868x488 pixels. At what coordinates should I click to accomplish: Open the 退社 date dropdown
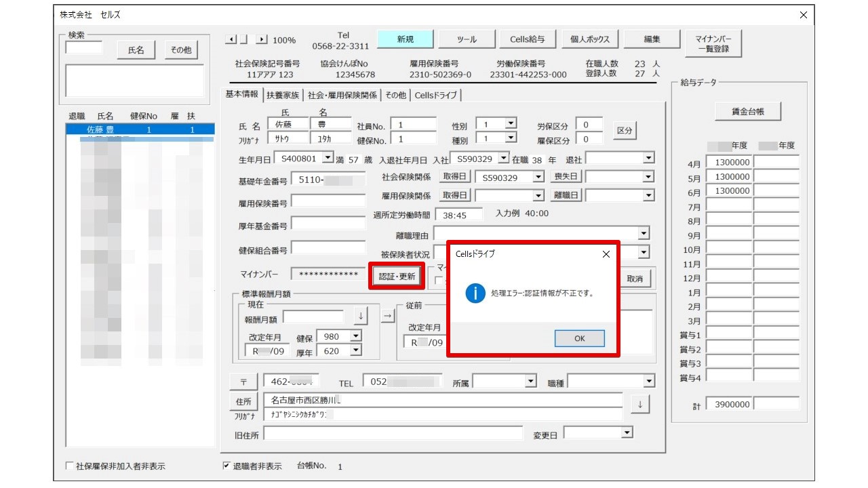pyautogui.click(x=649, y=158)
